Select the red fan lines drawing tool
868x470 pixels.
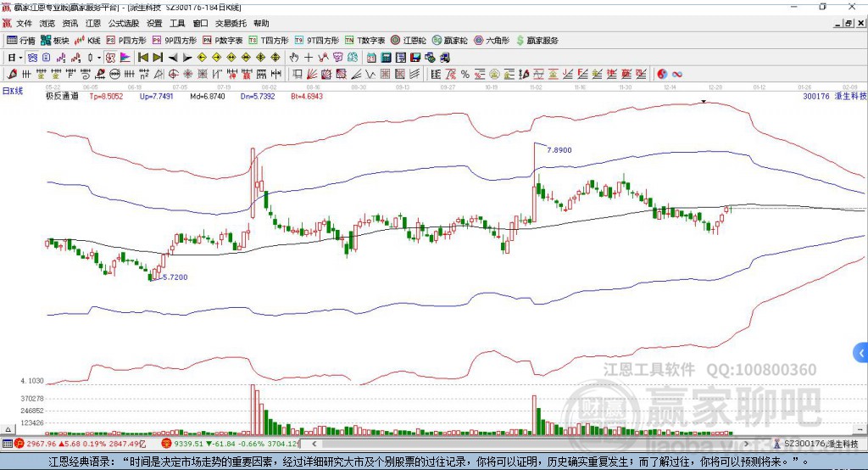coord(312,75)
